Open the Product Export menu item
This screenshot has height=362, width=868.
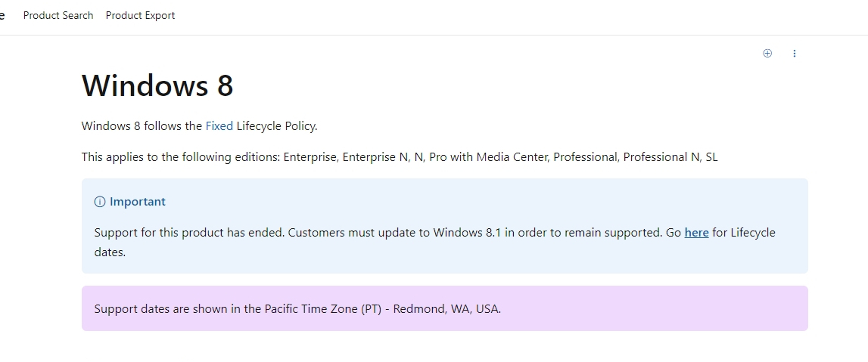tap(140, 15)
